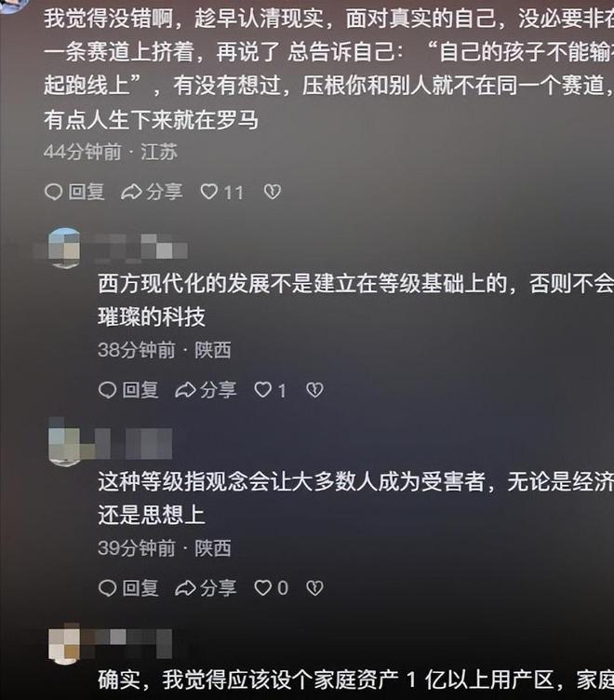Open avatar of the 39分钟前 commenter

click(x=64, y=445)
